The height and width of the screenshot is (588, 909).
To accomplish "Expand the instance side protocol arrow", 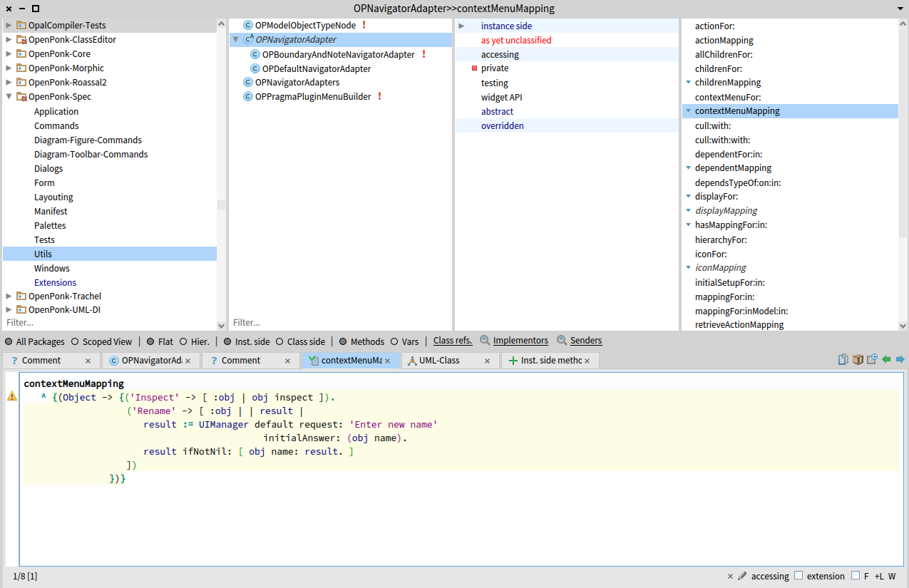I will (x=461, y=26).
